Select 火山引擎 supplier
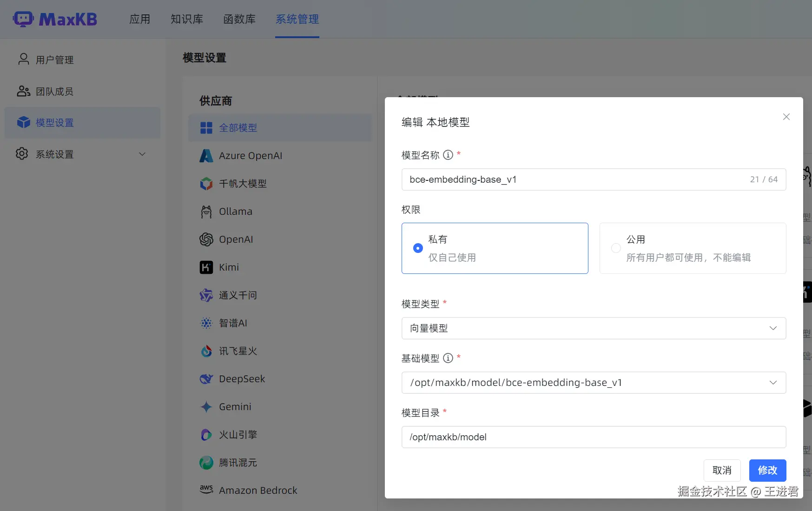This screenshot has width=812, height=511. [280, 435]
